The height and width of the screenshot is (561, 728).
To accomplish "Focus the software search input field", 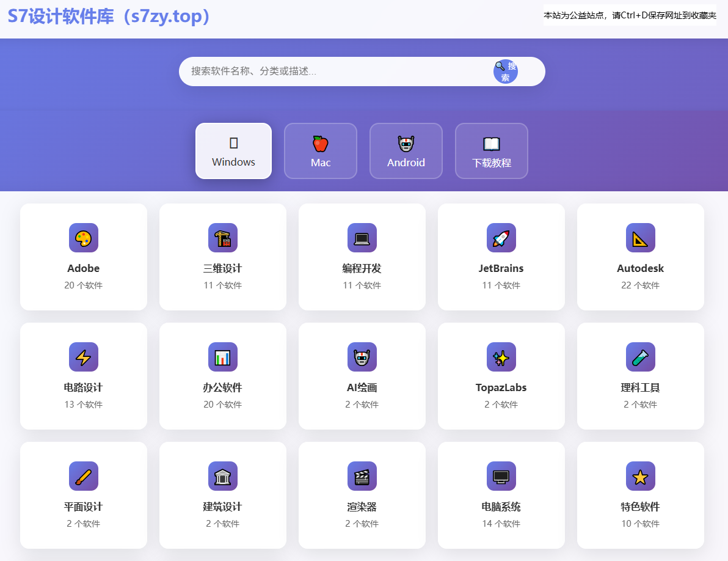I will 336,71.
